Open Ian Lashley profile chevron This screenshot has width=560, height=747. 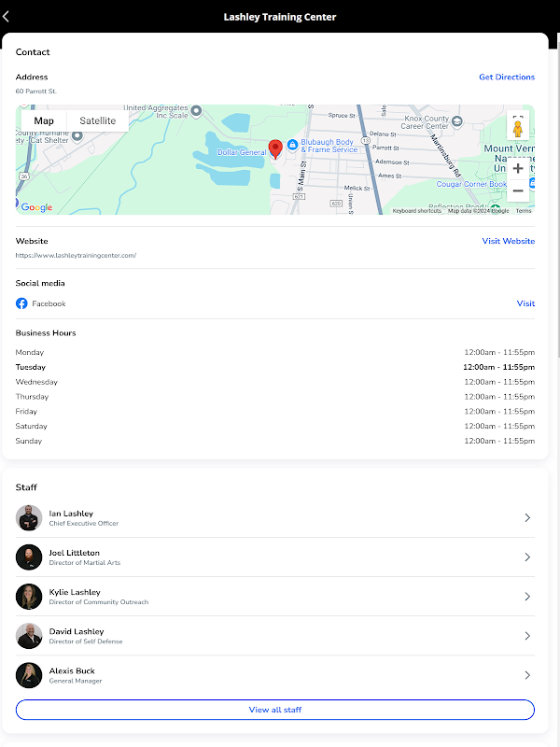click(x=527, y=518)
